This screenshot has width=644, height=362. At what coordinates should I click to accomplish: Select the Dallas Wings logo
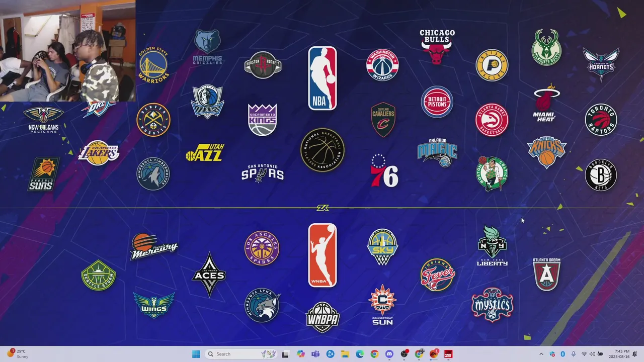[x=153, y=305]
